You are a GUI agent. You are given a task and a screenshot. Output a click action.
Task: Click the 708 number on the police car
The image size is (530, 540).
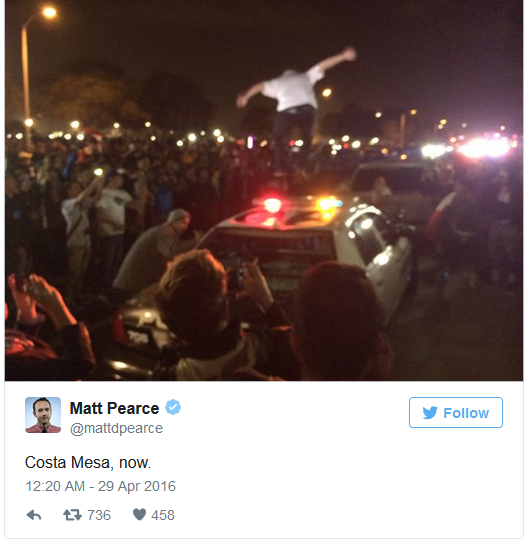138,337
